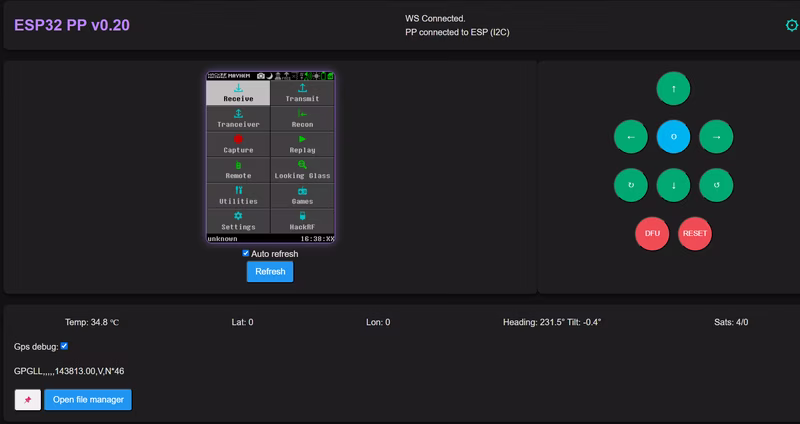Open the Recon menu tile
The image size is (800, 424).
click(303, 118)
